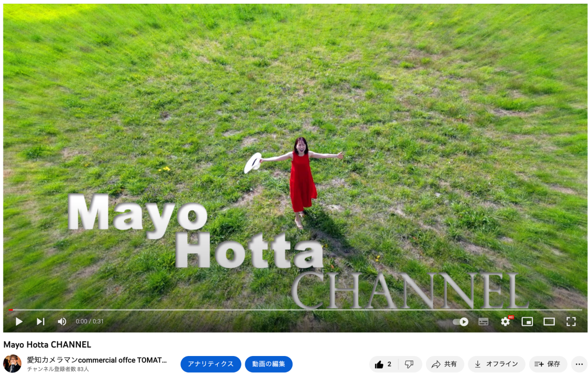Open the more actions three-dot menu

pyautogui.click(x=579, y=364)
